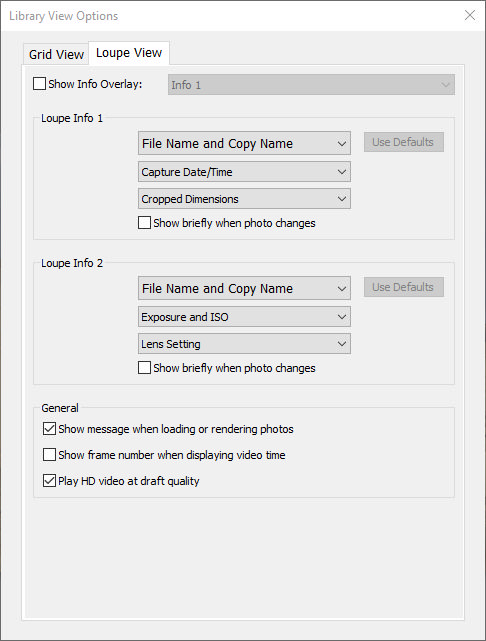
Task: Check Show briefly in Loupe Info 2
Action: pos(144,368)
